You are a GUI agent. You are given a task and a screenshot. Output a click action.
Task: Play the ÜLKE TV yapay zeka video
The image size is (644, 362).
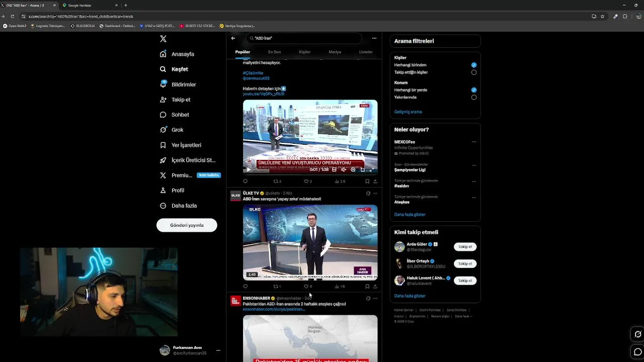point(310,242)
